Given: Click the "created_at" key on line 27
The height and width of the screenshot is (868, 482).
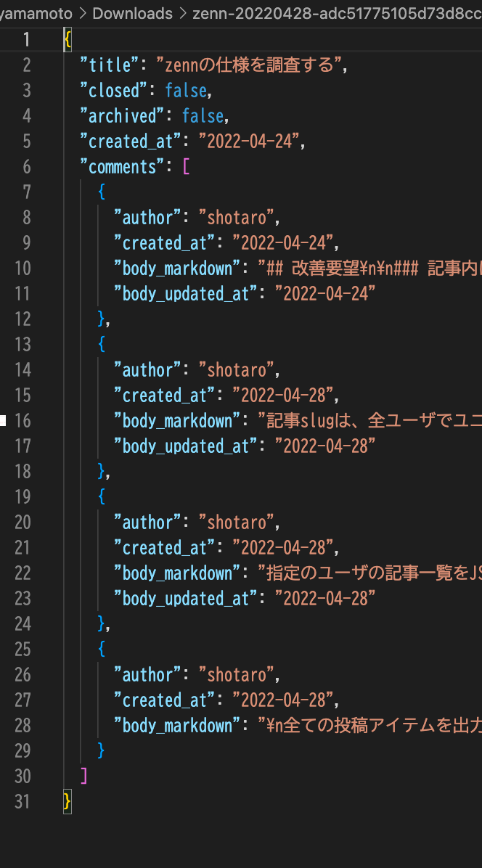Looking at the screenshot, I should 164,700.
